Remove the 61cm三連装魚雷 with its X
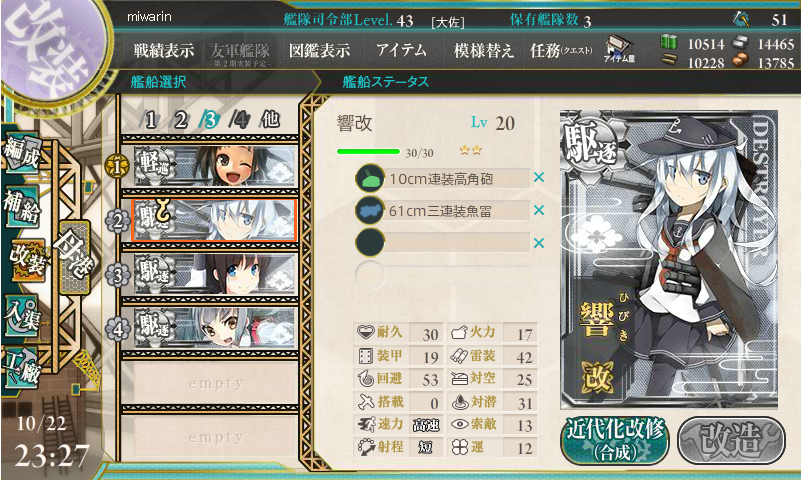 (538, 210)
